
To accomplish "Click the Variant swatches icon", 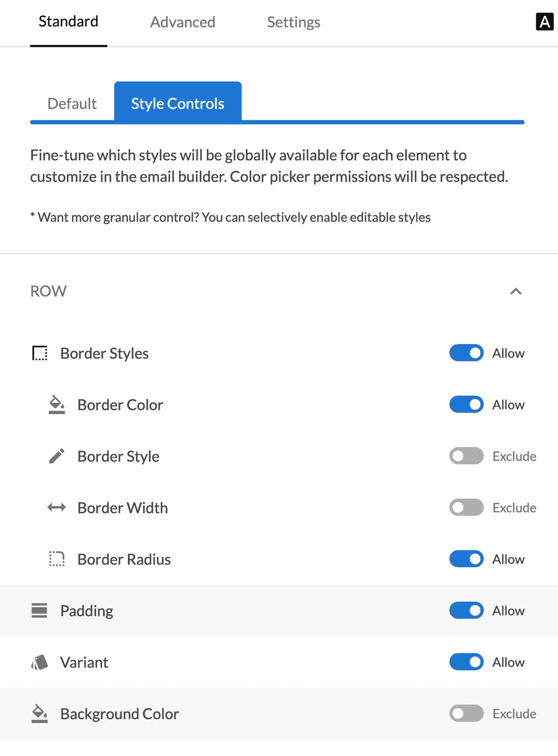I will click(40, 662).
